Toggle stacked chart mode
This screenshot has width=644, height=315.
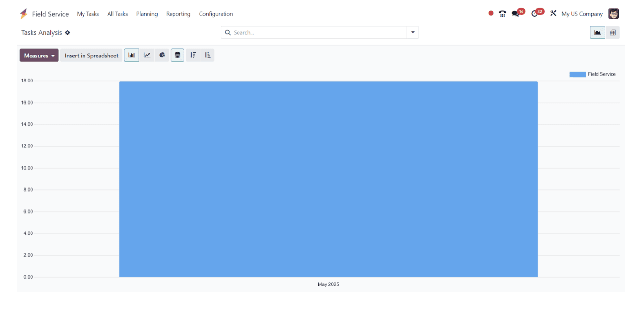tap(177, 55)
